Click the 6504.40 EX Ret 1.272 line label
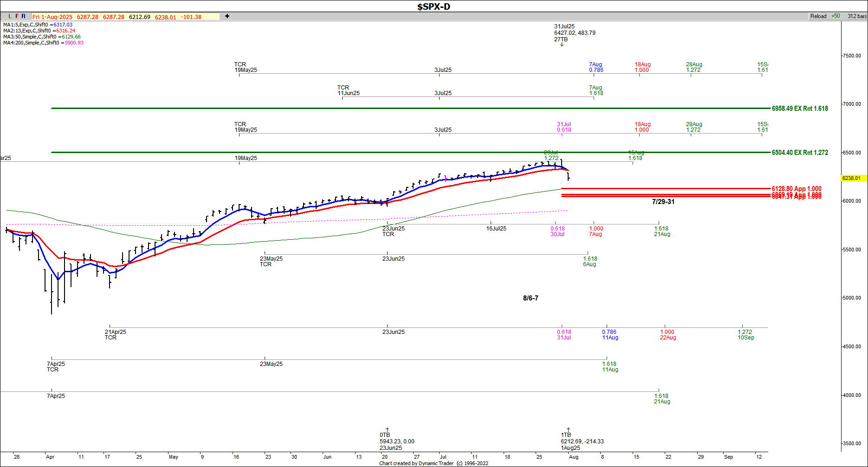 [x=799, y=153]
